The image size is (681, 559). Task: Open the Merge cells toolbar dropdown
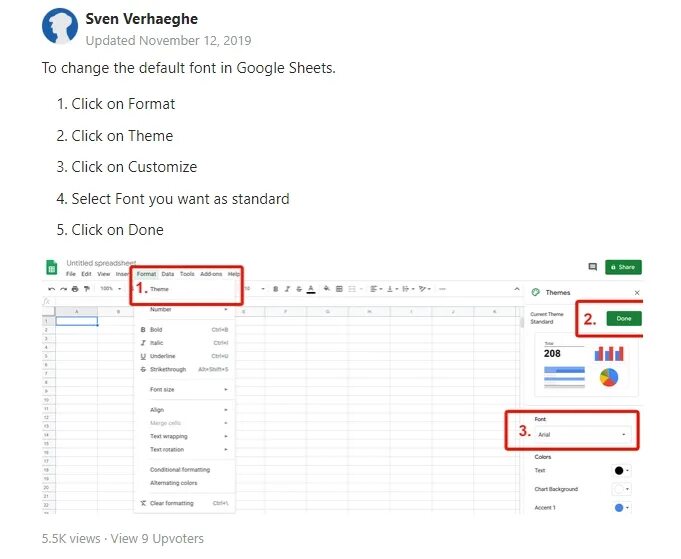tap(355, 289)
